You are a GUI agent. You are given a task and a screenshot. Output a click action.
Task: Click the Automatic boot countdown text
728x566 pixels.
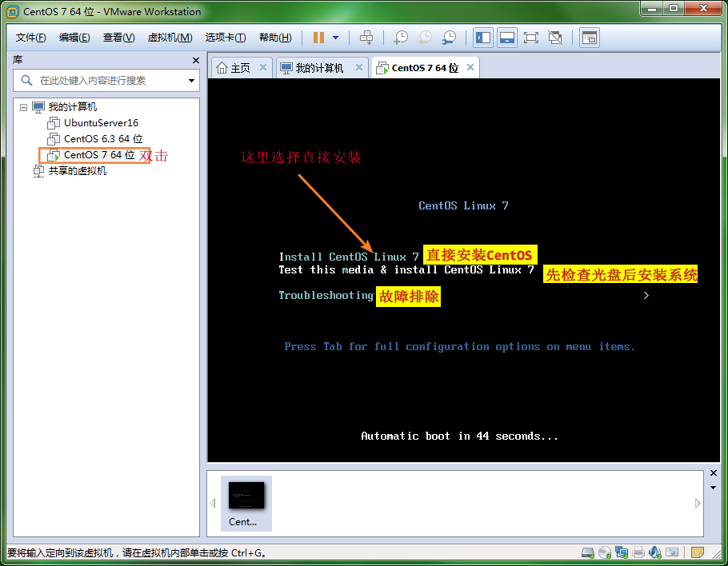click(x=459, y=436)
